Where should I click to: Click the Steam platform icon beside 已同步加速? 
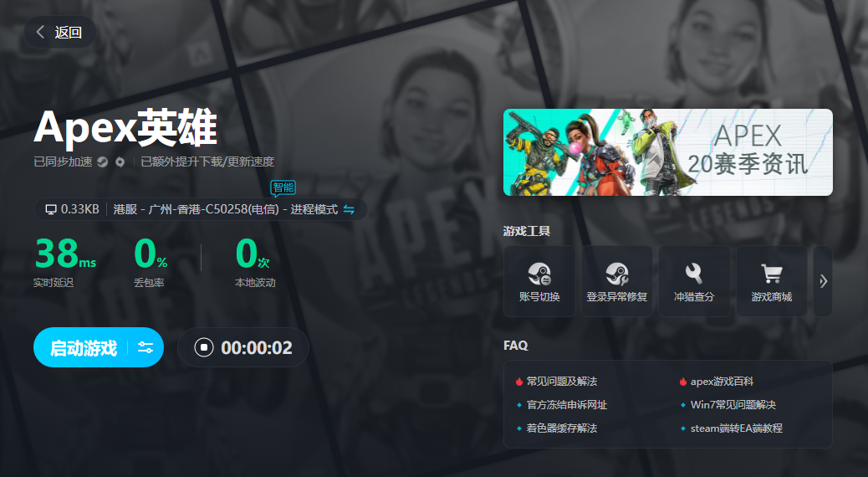[x=102, y=162]
